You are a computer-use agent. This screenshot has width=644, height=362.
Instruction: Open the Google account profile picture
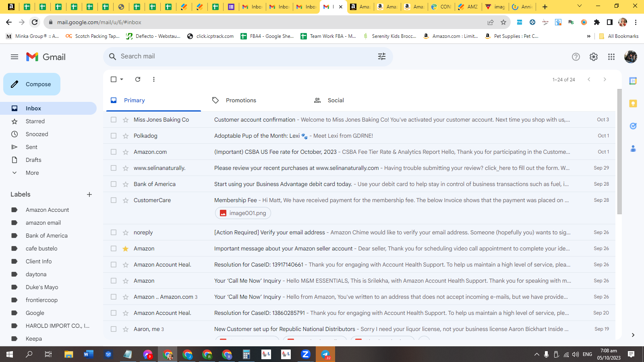631,57
